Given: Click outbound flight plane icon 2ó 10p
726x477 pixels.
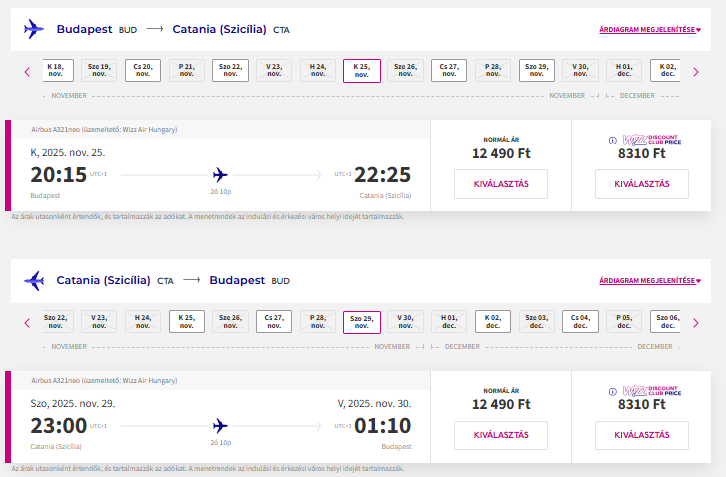Looking at the screenshot, I should coord(221,174).
